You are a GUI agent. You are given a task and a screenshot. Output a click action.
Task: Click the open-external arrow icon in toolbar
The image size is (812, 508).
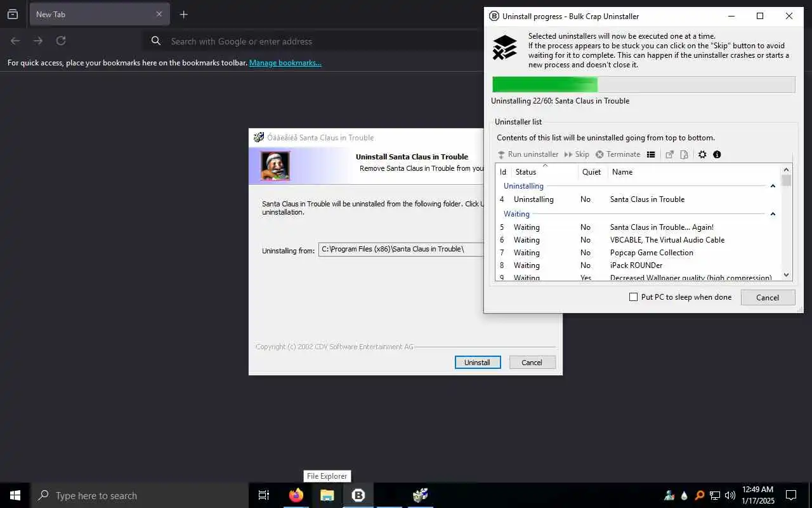(669, 154)
